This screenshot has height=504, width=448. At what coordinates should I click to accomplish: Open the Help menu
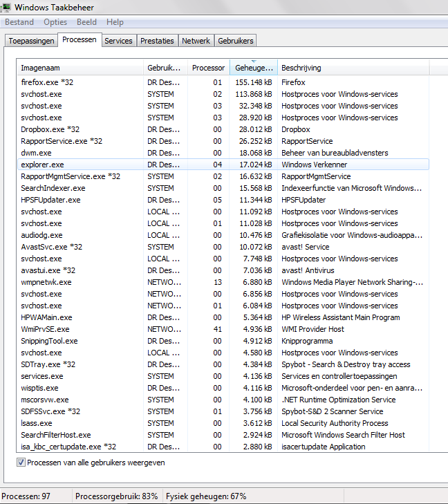pyautogui.click(x=115, y=22)
